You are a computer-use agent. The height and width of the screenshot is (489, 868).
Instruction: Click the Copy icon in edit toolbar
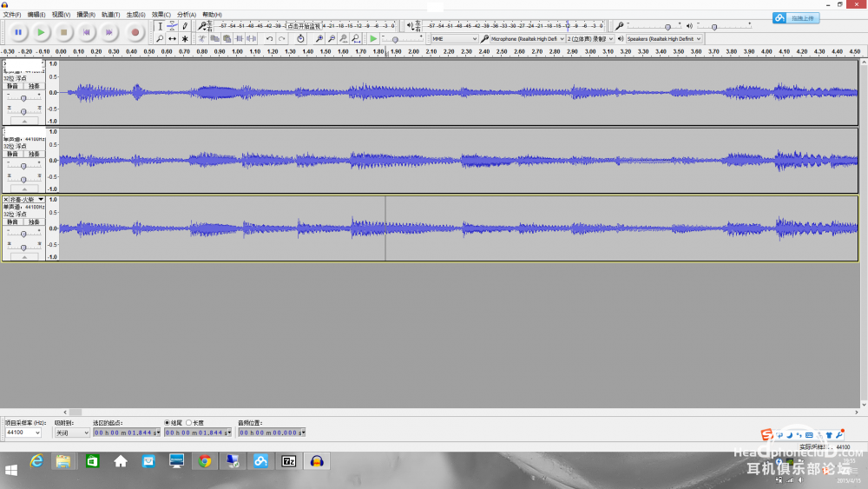point(214,39)
